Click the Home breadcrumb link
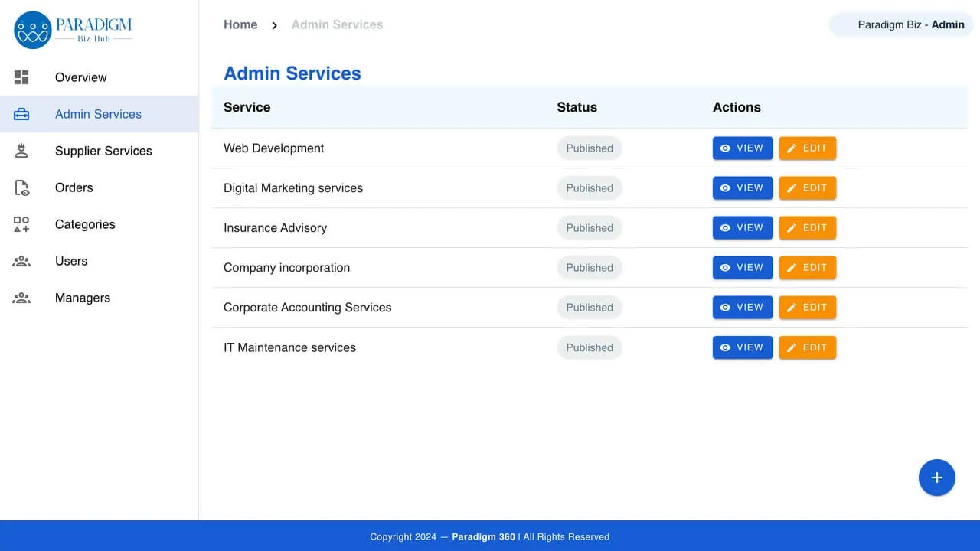This screenshot has width=980, height=551. pos(240,24)
